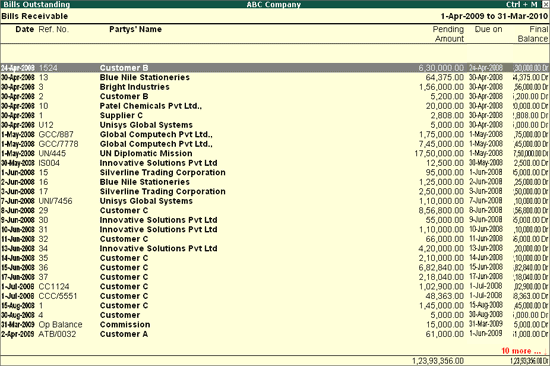550x366 pixels.
Task: Click reference number 'IS004'
Action: click(x=49, y=163)
